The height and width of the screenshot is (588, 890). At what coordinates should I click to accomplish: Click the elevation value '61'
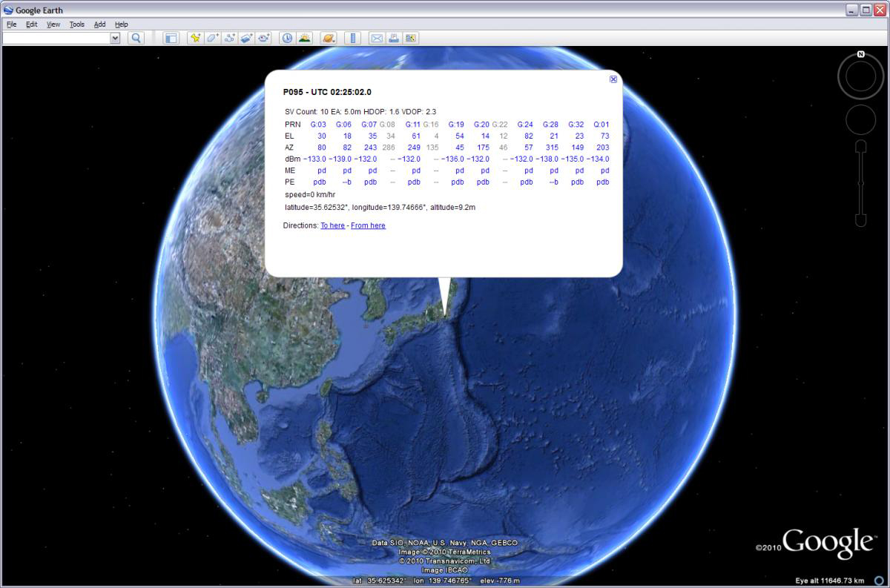tap(416, 136)
